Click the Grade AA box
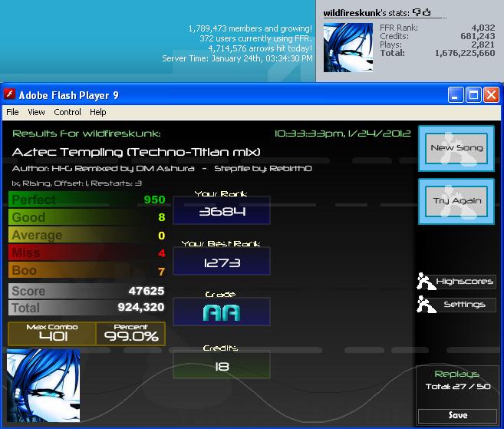The height and width of the screenshot is (429, 504). (222, 312)
